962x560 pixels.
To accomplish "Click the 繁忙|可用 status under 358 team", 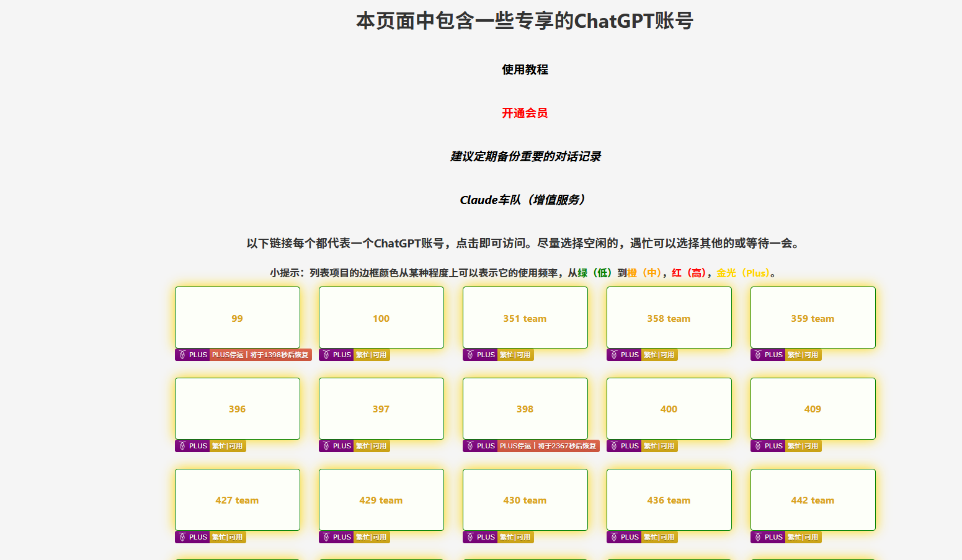I will (659, 355).
